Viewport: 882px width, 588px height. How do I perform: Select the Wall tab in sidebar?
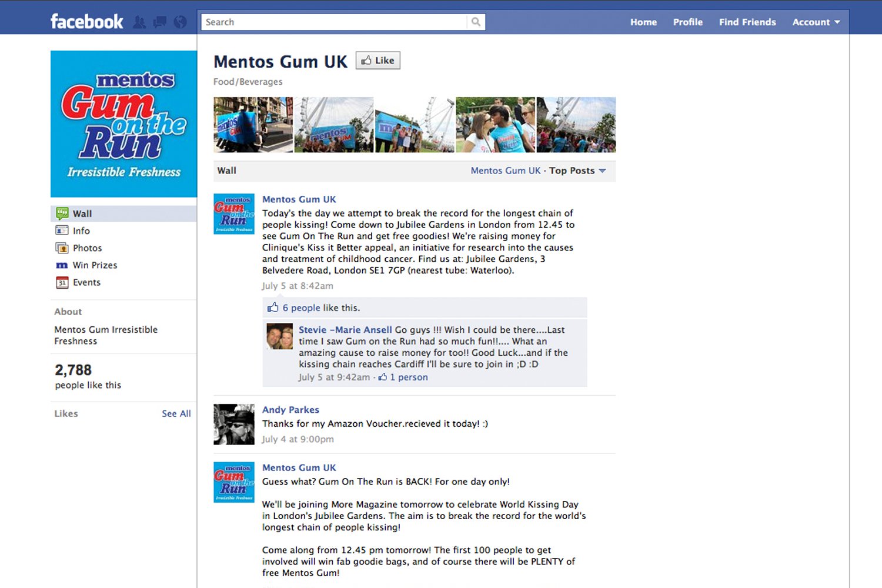pyautogui.click(x=123, y=213)
